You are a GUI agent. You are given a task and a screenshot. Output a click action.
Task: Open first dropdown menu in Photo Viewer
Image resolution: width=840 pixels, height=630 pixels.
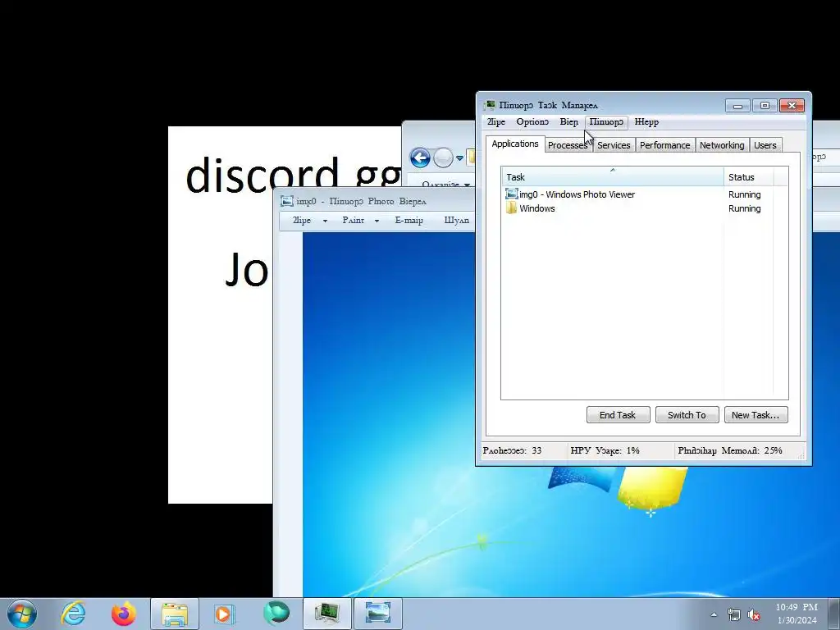[x=309, y=220]
